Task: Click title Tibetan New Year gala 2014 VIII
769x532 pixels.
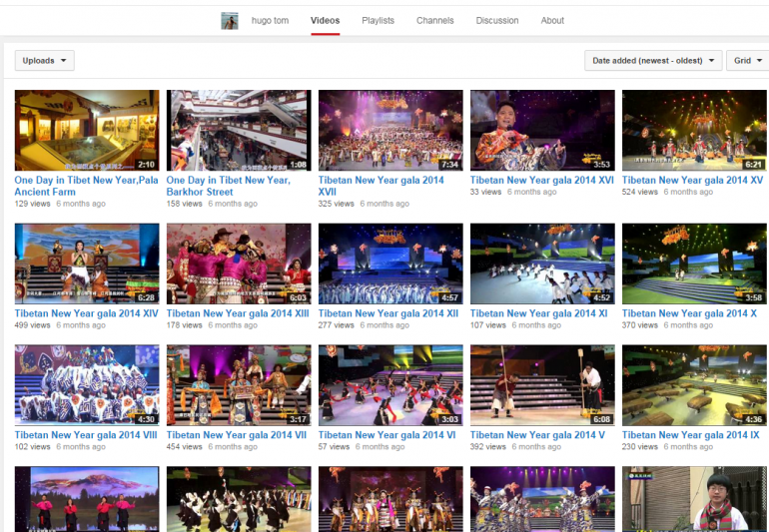Action: pos(86,435)
